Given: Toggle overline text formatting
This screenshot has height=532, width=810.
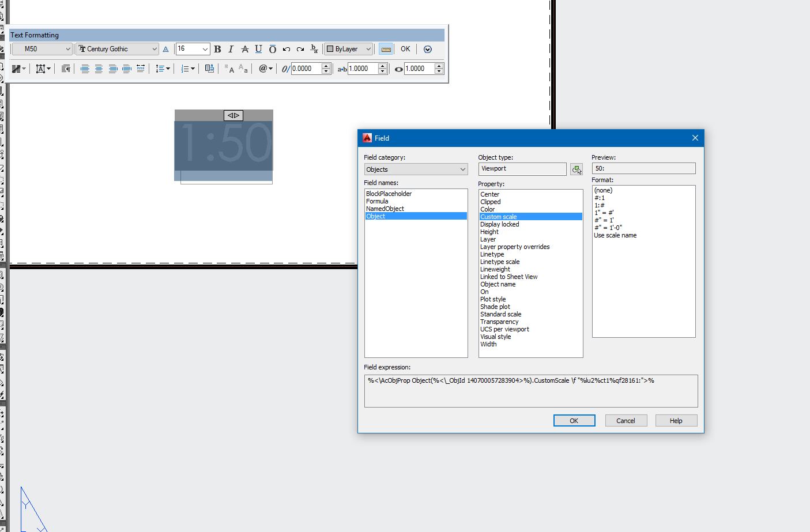Looking at the screenshot, I should click(272, 49).
